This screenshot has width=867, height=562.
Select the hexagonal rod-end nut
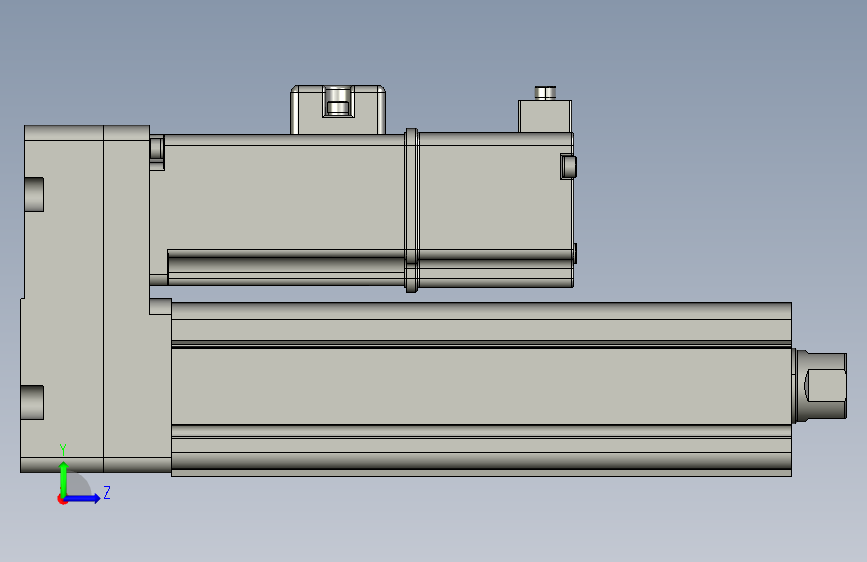coord(821,385)
